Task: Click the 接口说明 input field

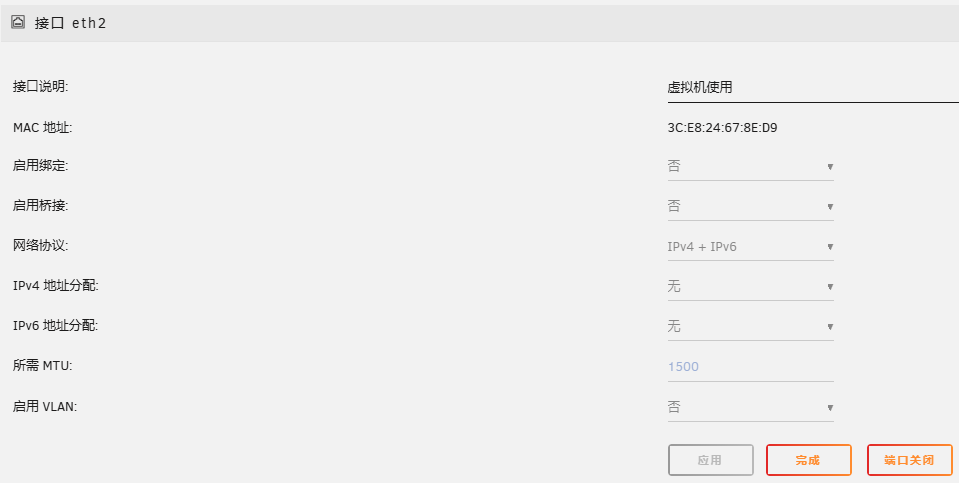Action: click(x=810, y=87)
